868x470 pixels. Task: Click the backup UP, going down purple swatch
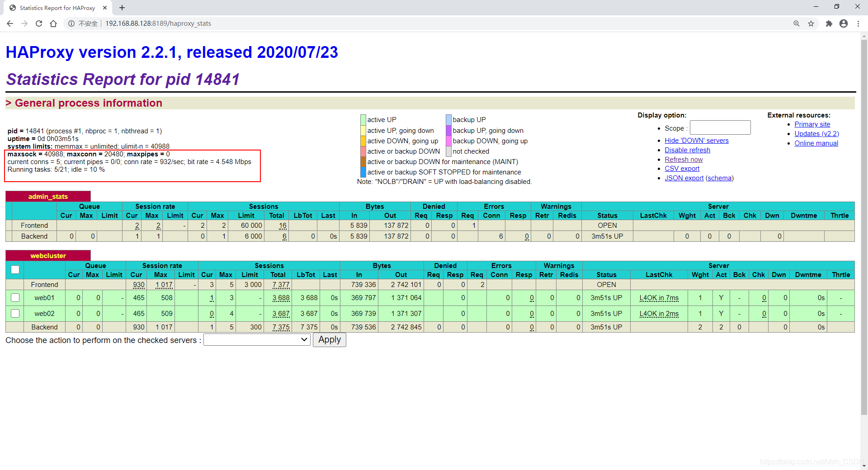pyautogui.click(x=448, y=131)
